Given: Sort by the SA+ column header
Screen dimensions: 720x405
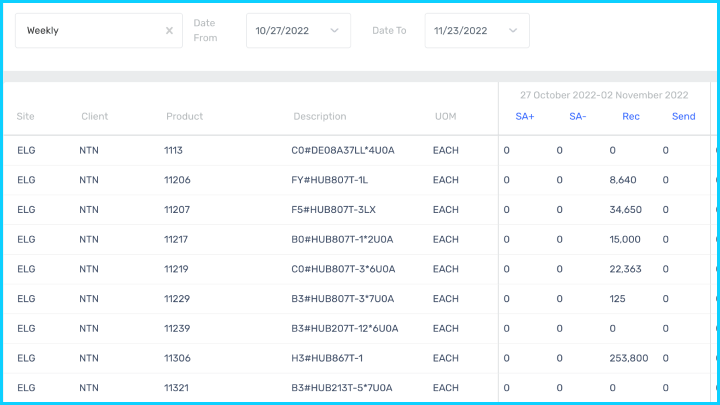Looking at the screenshot, I should 525,117.
